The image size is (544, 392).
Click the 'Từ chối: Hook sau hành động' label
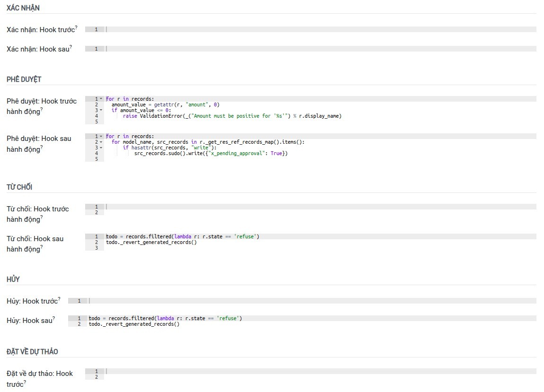pyautogui.click(x=35, y=244)
